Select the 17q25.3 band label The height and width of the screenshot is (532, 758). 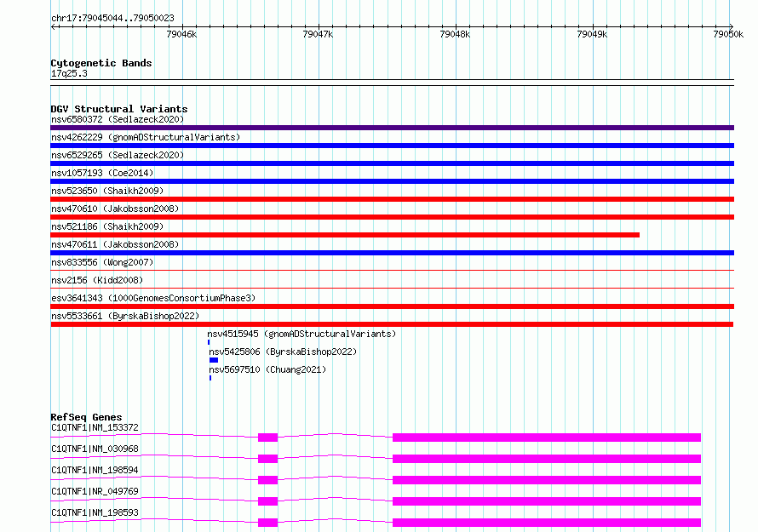point(69,73)
